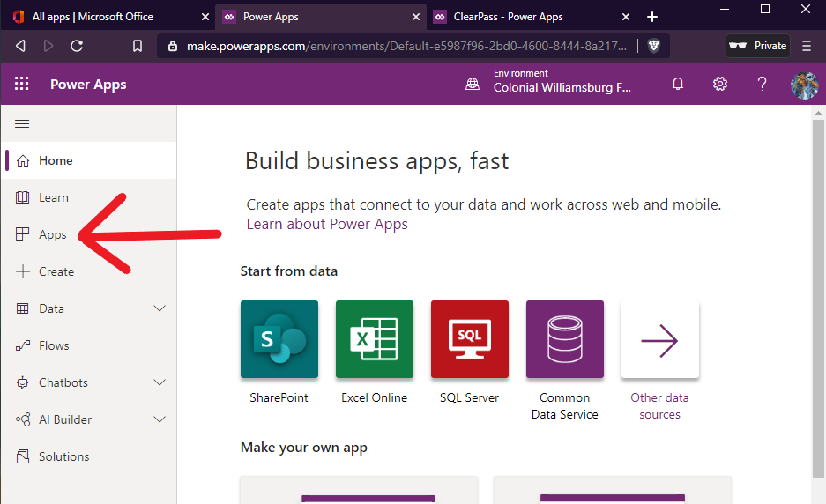Open the Learn about Power Apps link

pos(327,224)
